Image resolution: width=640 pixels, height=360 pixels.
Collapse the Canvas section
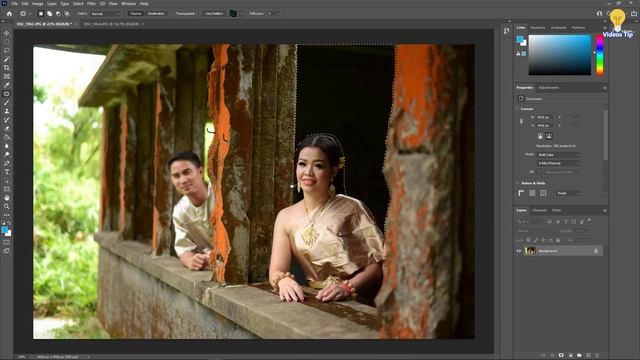coord(518,109)
